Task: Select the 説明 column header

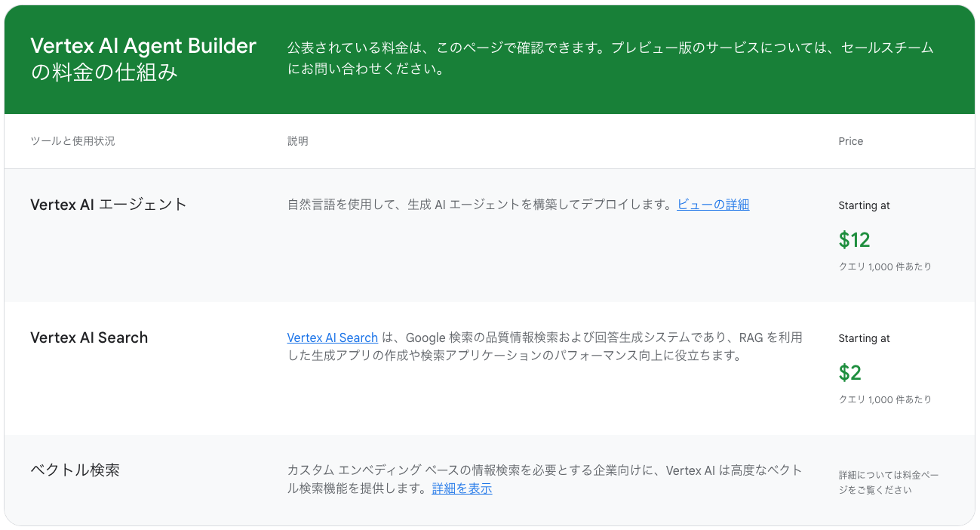Action: [297, 141]
